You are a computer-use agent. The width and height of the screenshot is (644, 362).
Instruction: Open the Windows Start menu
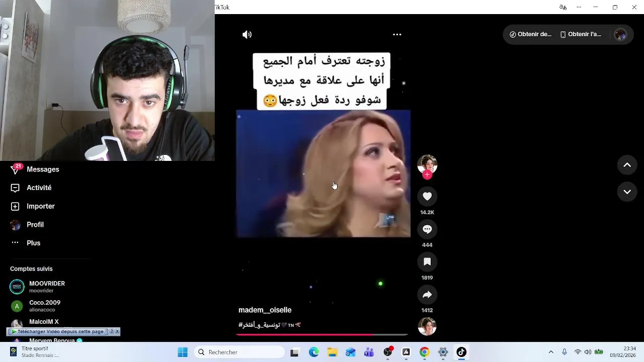pyautogui.click(x=183, y=352)
